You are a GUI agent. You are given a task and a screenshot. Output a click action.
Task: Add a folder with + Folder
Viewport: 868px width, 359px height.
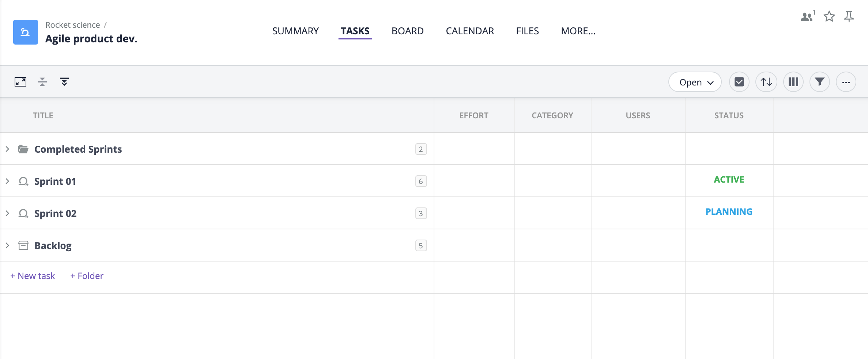click(87, 276)
